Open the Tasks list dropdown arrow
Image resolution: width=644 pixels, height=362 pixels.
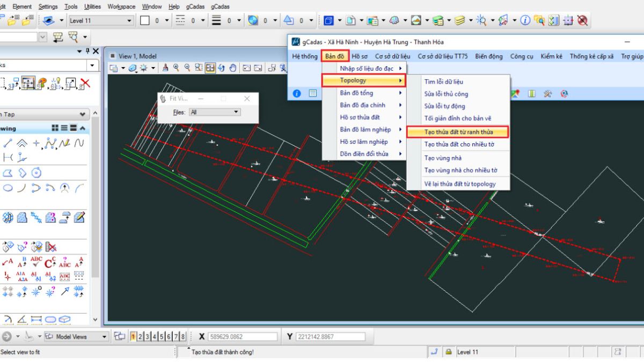click(x=93, y=65)
